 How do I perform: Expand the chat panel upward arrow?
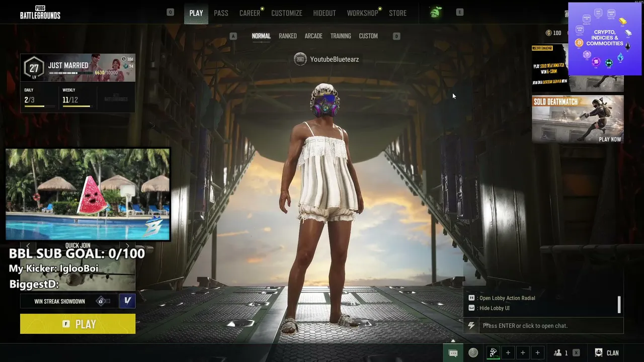point(453,340)
